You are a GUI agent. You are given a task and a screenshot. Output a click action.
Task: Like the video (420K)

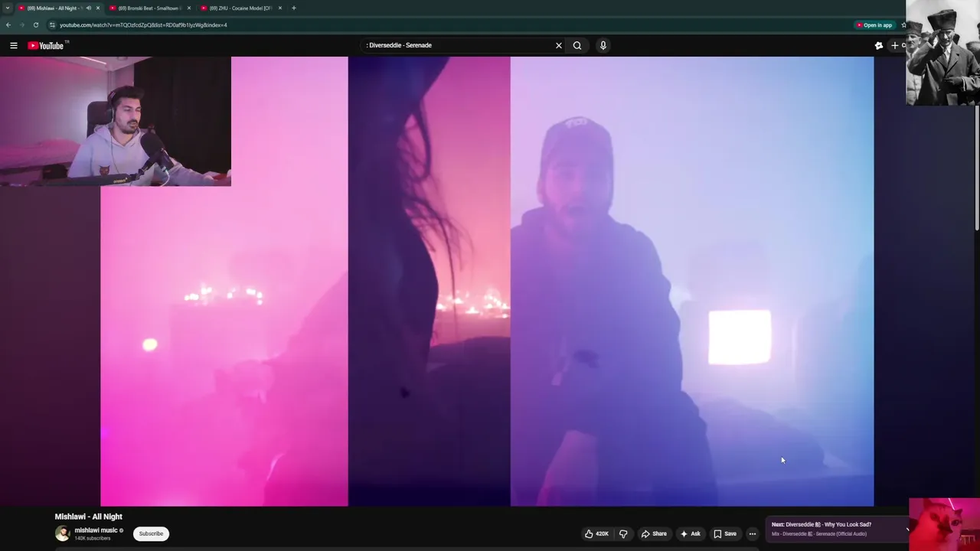597,533
